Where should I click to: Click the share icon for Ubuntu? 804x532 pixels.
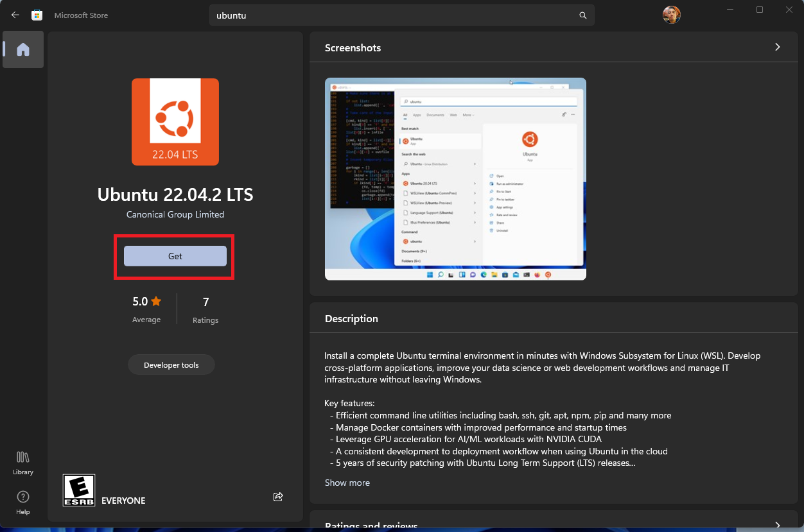click(278, 497)
